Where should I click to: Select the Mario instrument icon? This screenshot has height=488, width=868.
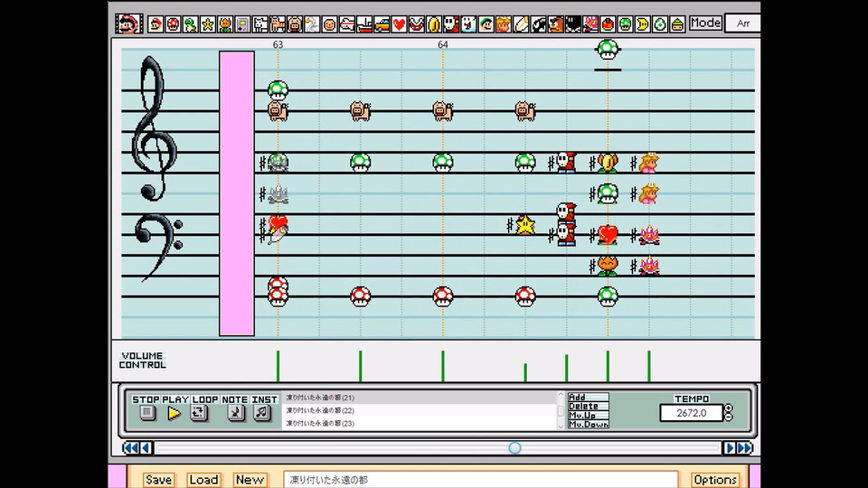click(x=156, y=24)
